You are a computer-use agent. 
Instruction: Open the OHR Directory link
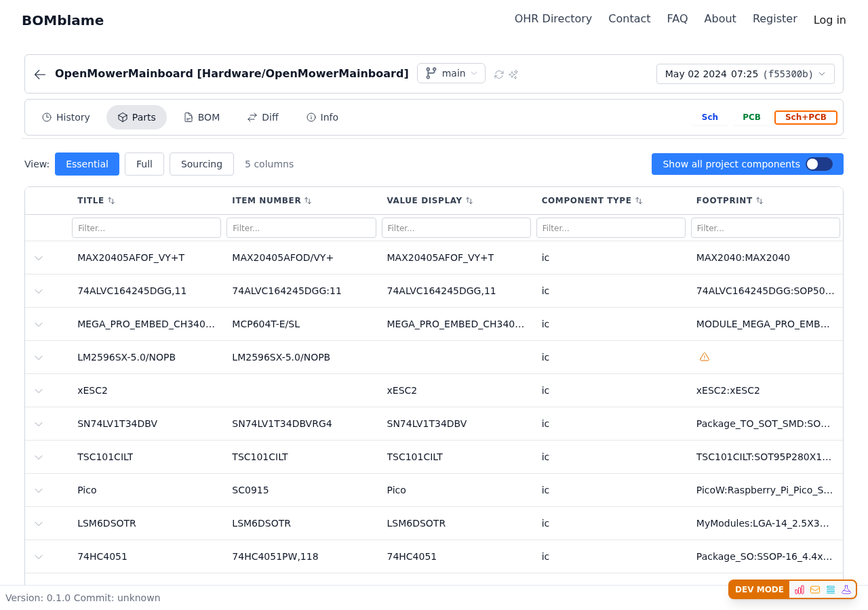[x=553, y=19]
